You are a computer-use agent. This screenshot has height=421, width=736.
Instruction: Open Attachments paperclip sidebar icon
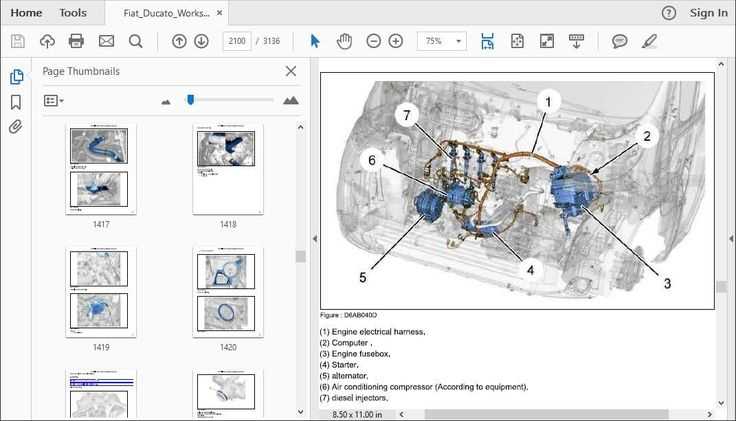[15, 127]
